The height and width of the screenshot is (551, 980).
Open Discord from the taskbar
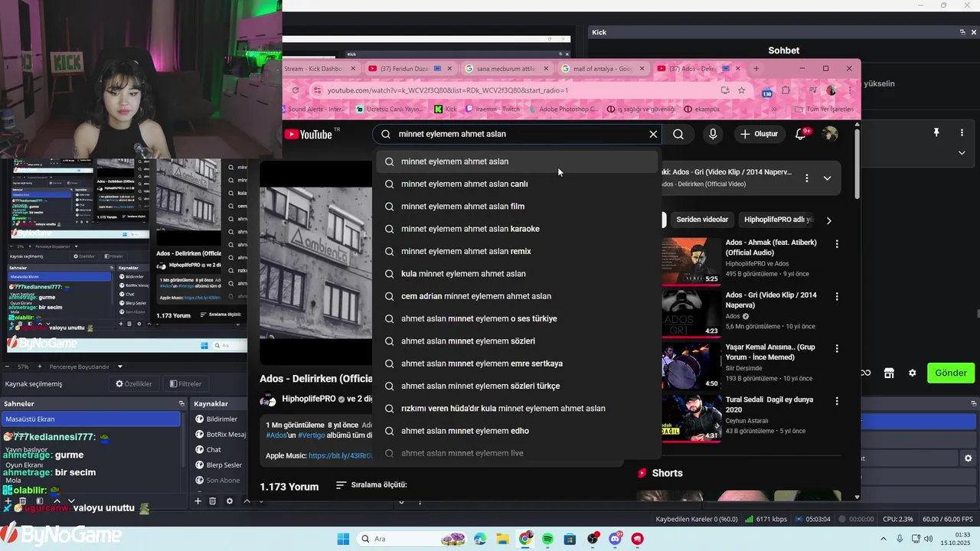point(615,539)
